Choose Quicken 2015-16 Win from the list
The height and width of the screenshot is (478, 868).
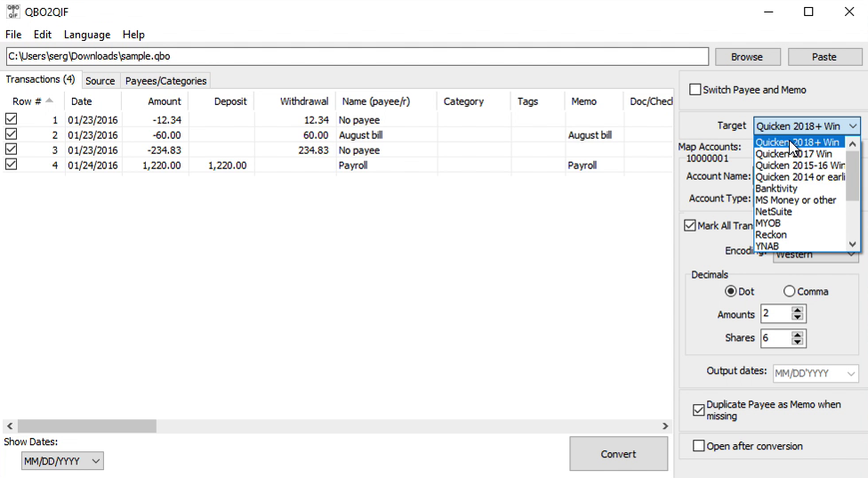point(800,166)
